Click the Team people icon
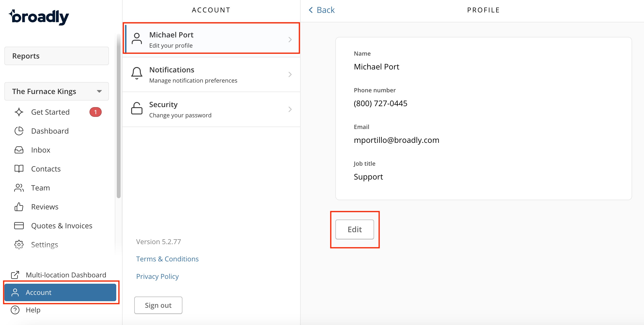The height and width of the screenshot is (325, 644). tap(19, 188)
